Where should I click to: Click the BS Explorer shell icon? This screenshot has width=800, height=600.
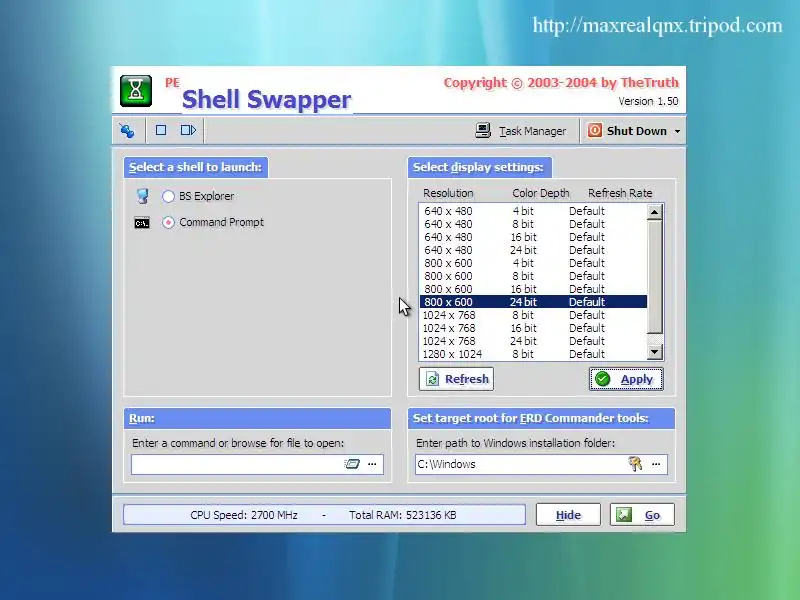click(x=143, y=196)
